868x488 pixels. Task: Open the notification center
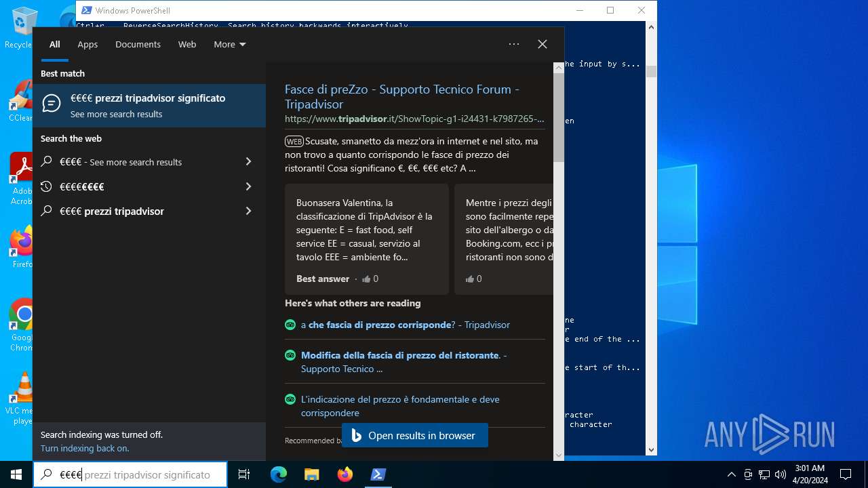coord(846,474)
